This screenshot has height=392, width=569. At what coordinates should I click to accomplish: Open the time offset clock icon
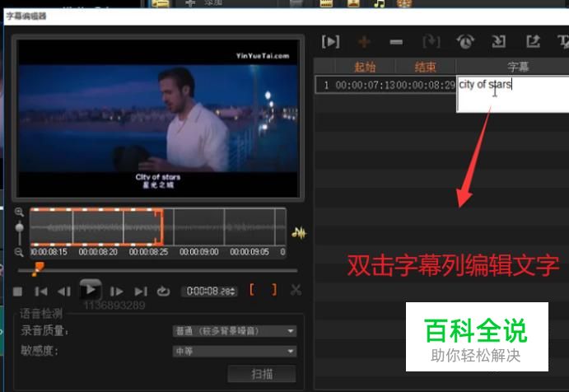[x=465, y=42]
